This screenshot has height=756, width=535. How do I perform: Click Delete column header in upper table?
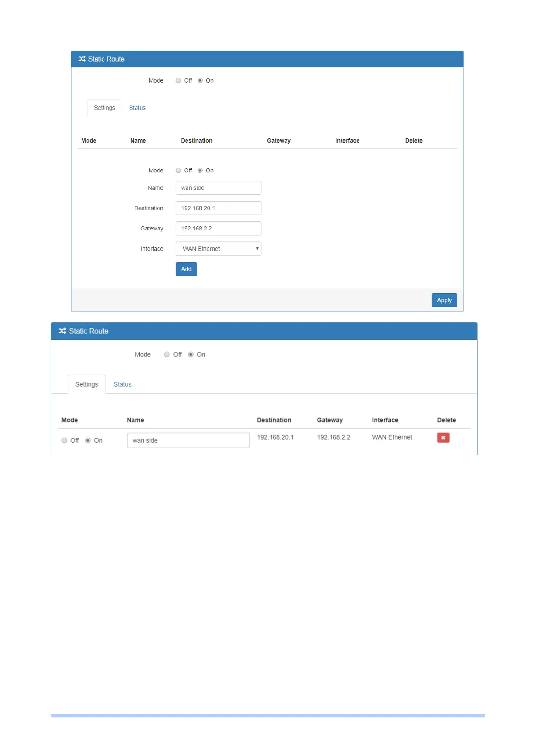(414, 141)
